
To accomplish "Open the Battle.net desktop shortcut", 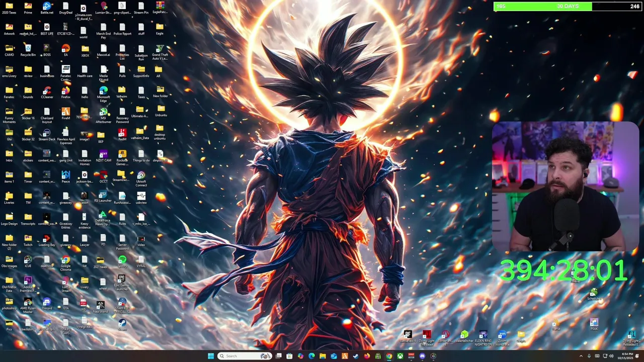I will pos(47,8).
